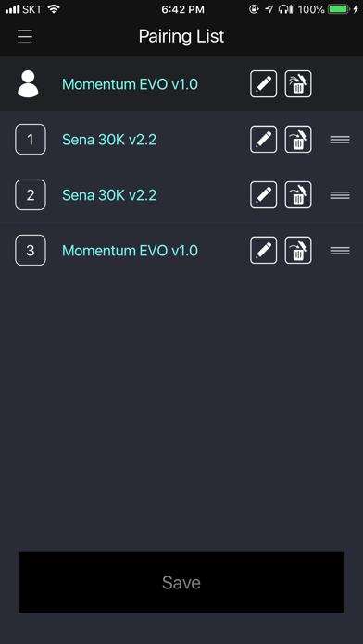
Task: Delete the user's Momentum EVO v1.0 entry
Action: click(298, 84)
